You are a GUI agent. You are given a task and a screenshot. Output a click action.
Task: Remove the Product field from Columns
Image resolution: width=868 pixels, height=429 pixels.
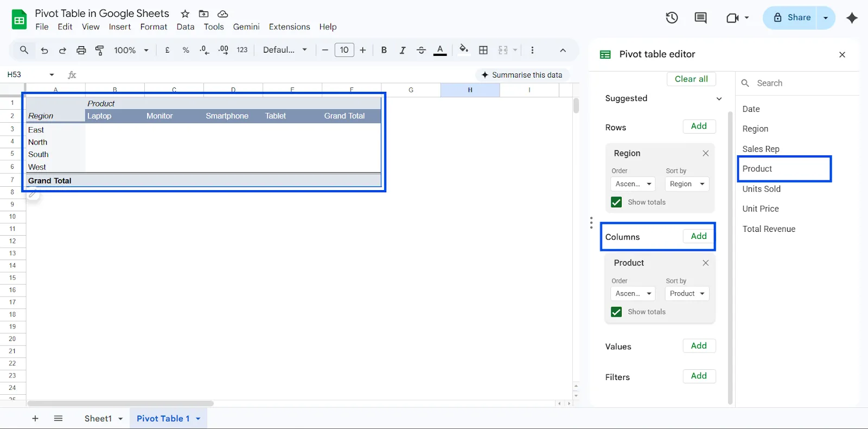coord(706,263)
